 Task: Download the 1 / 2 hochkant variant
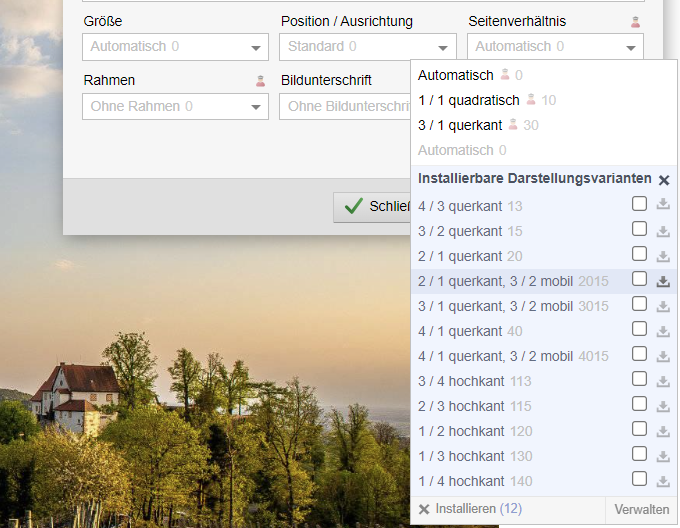(x=663, y=431)
